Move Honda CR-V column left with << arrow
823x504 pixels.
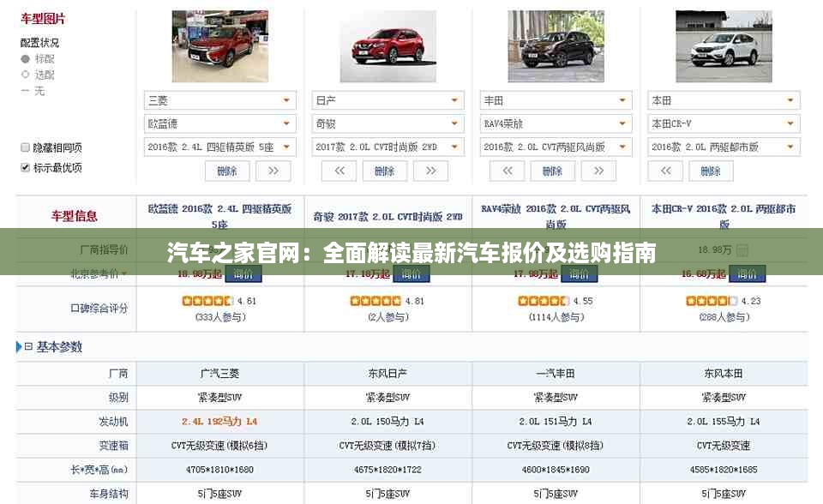coord(664,171)
